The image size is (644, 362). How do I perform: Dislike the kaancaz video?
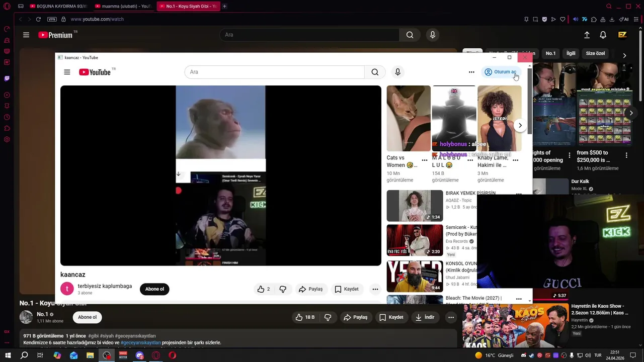tap(283, 289)
